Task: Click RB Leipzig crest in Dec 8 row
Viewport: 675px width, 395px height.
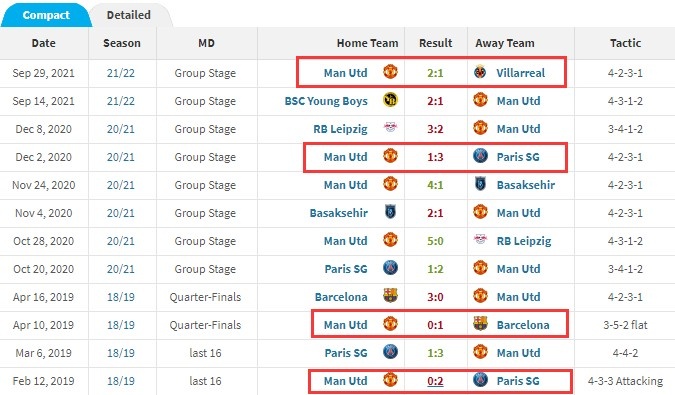Action: [x=390, y=128]
